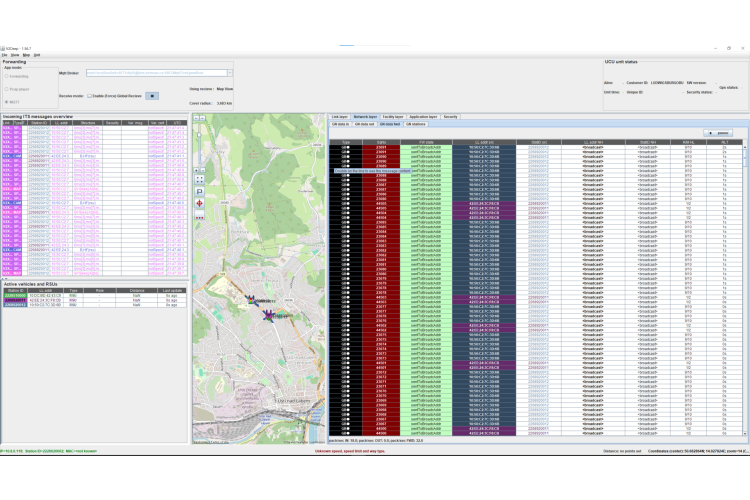Open the GN data out sub-tab
The width and height of the screenshot is (750, 500).
pyautogui.click(x=364, y=124)
